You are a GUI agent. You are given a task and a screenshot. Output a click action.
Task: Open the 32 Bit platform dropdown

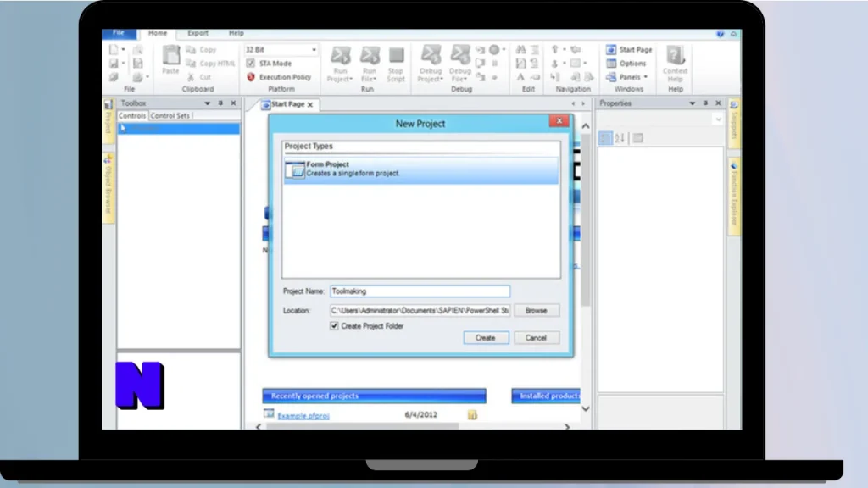[314, 50]
